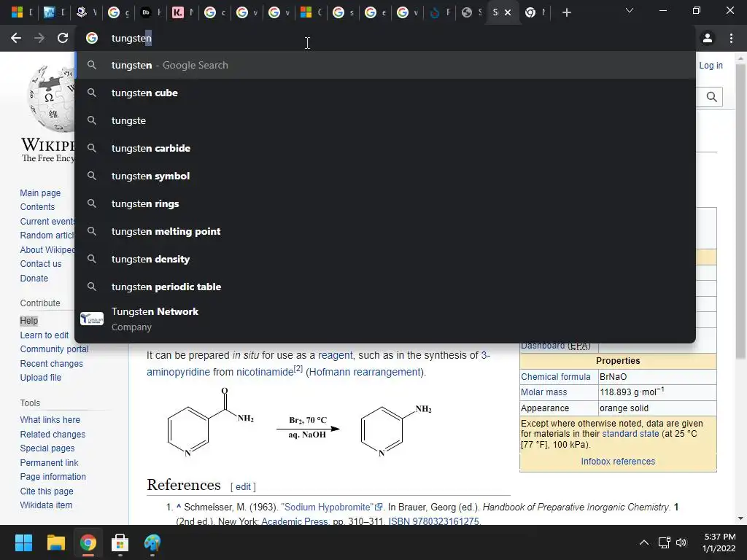Switch to the pink 'K.' tab

click(x=178, y=13)
